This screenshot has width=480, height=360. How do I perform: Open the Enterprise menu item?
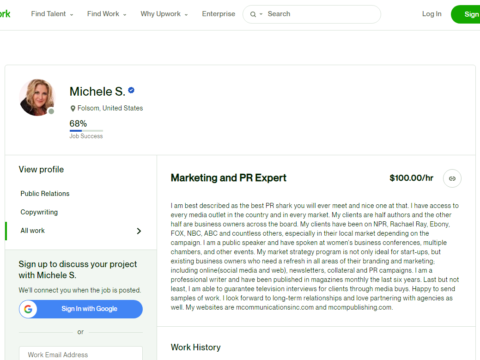pos(218,14)
